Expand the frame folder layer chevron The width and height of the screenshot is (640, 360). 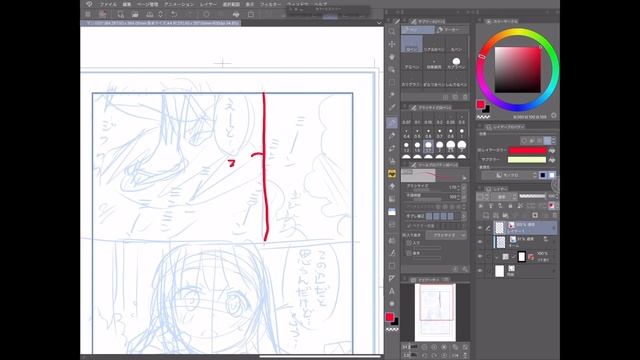tap(496, 257)
